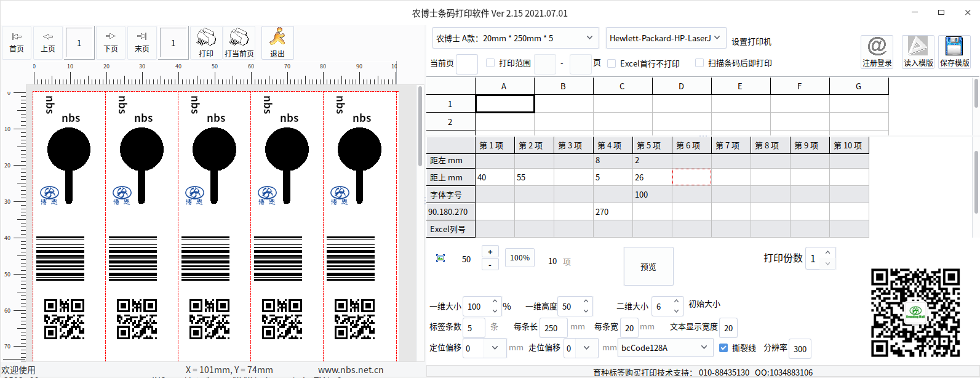Viewport: 980px width, 378px height.
Task: Open 注册登录 register/login
Action: (x=877, y=52)
